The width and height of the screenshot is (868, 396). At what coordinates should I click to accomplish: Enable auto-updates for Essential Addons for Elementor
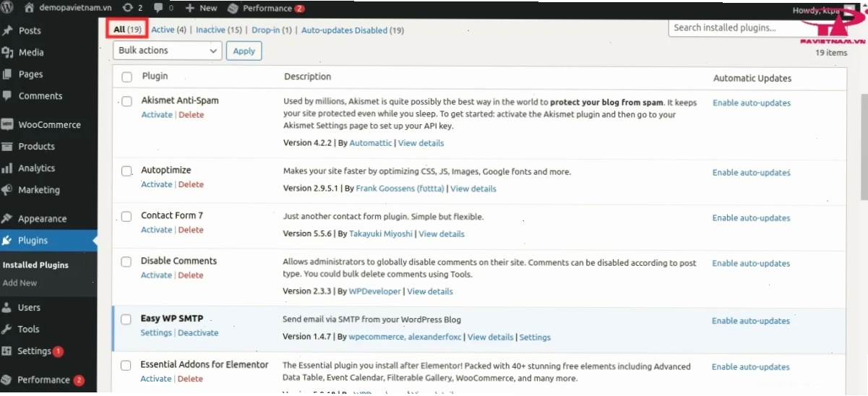click(x=751, y=367)
